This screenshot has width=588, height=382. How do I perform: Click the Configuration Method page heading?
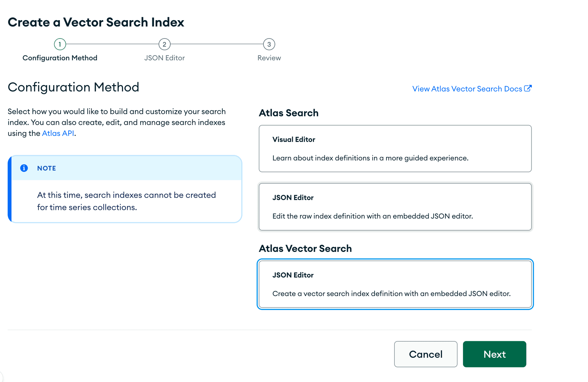coord(73,87)
